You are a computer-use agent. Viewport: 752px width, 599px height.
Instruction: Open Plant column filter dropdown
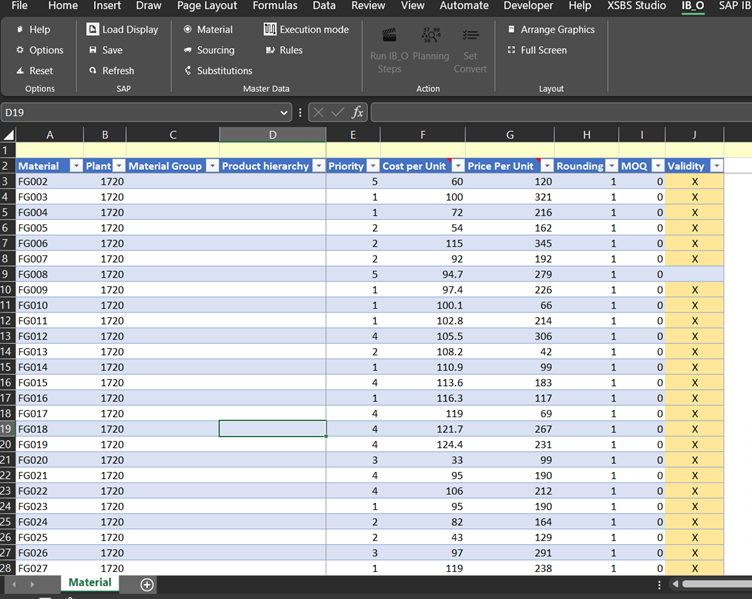pos(119,166)
